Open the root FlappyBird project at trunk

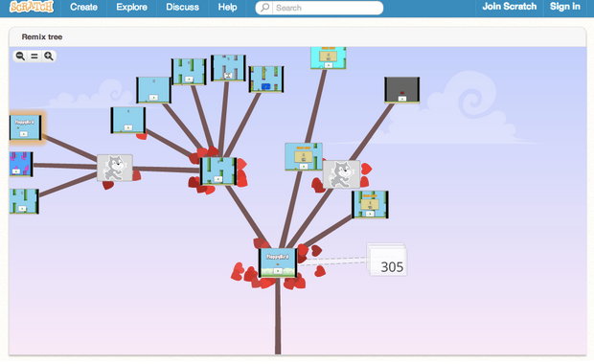coord(279,262)
